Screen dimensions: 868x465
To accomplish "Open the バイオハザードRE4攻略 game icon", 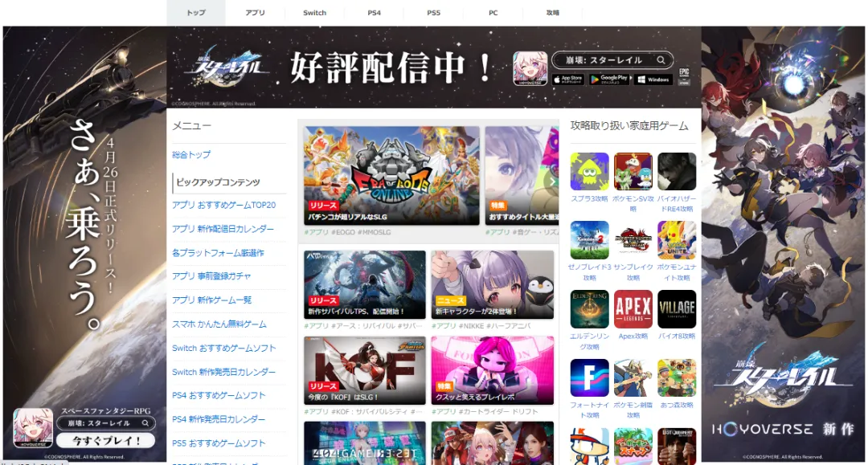I will (677, 171).
